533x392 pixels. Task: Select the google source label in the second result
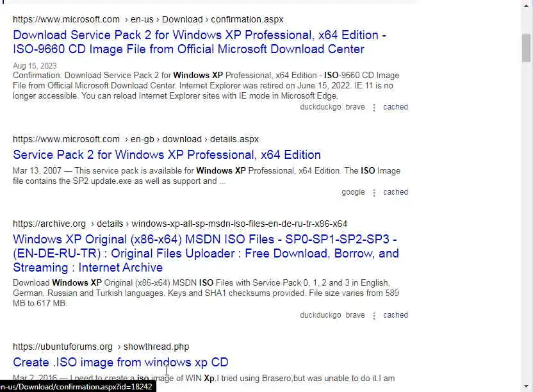[353, 192]
